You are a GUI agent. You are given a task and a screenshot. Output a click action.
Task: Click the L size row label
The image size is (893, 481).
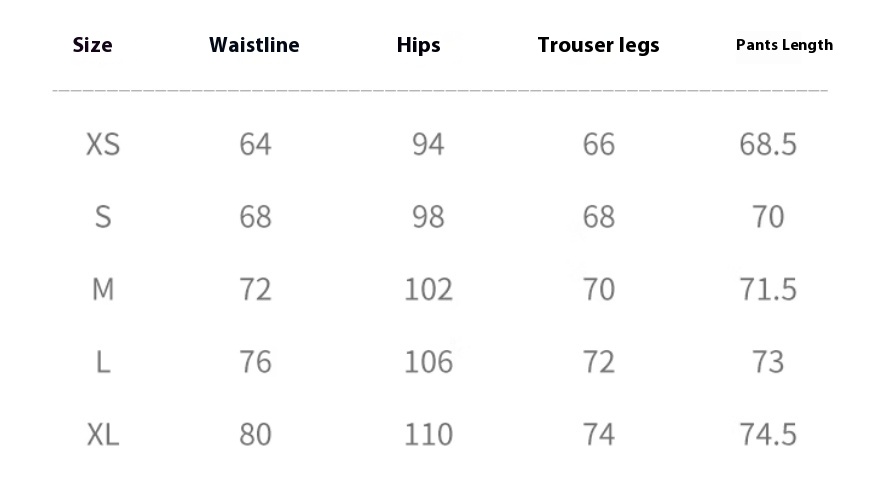click(x=103, y=362)
